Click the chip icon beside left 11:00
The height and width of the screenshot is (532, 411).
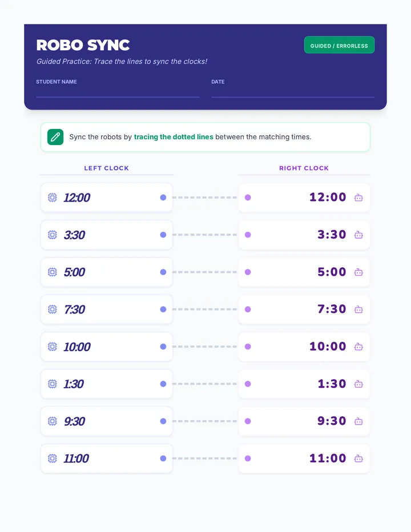tap(53, 459)
